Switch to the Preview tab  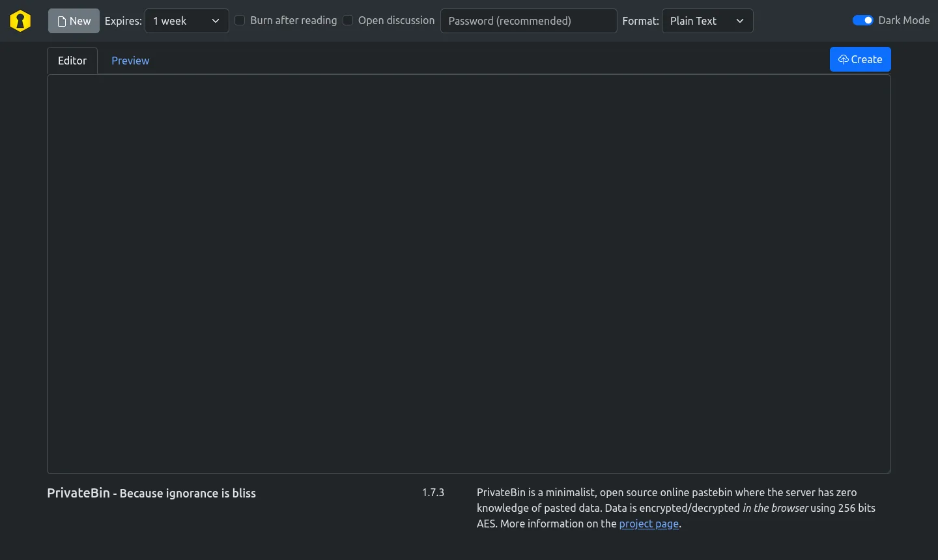coord(130,60)
